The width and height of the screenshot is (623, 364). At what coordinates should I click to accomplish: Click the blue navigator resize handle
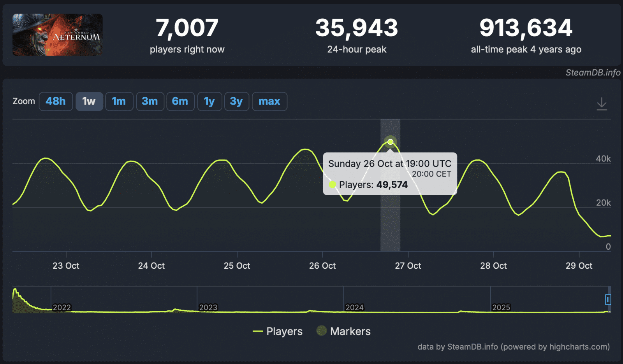click(x=608, y=299)
